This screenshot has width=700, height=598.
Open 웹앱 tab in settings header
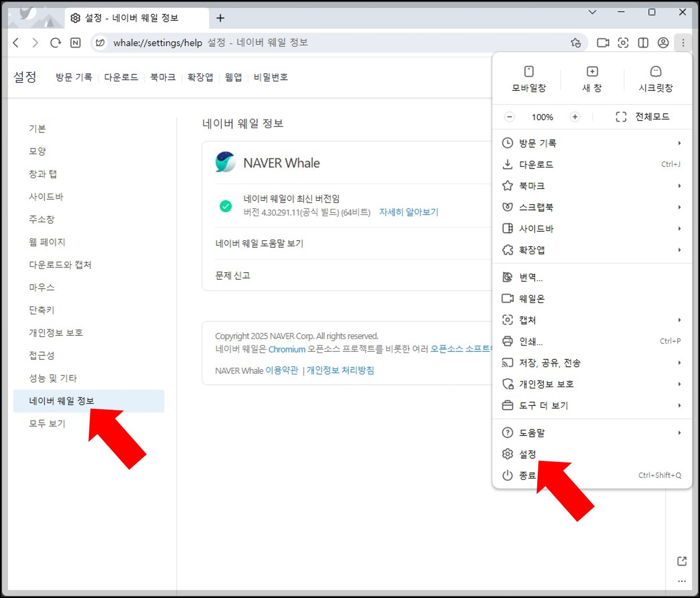pyautogui.click(x=234, y=77)
